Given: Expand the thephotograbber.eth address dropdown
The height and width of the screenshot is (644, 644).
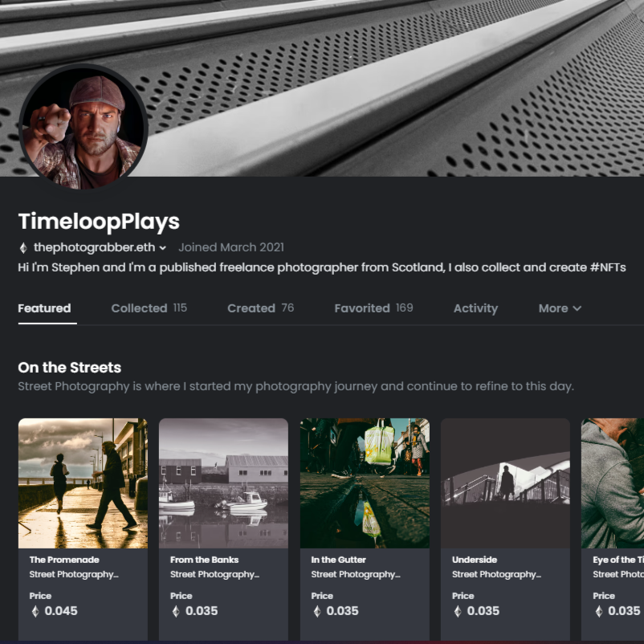Looking at the screenshot, I should [163, 247].
